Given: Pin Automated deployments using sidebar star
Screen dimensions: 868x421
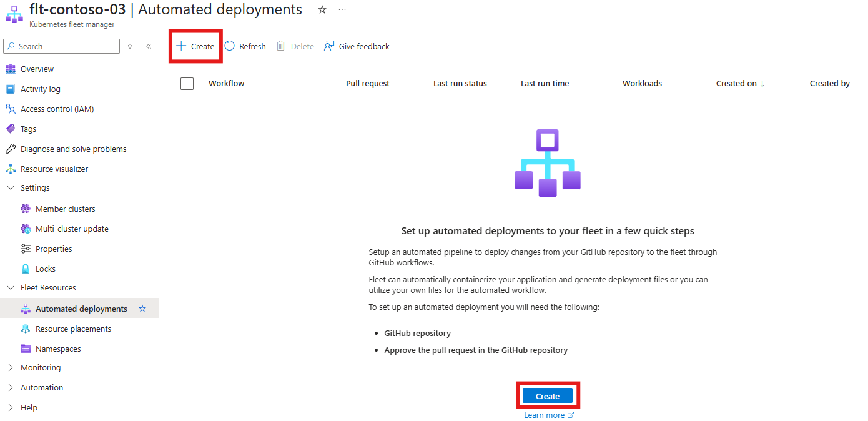Looking at the screenshot, I should pyautogui.click(x=142, y=309).
